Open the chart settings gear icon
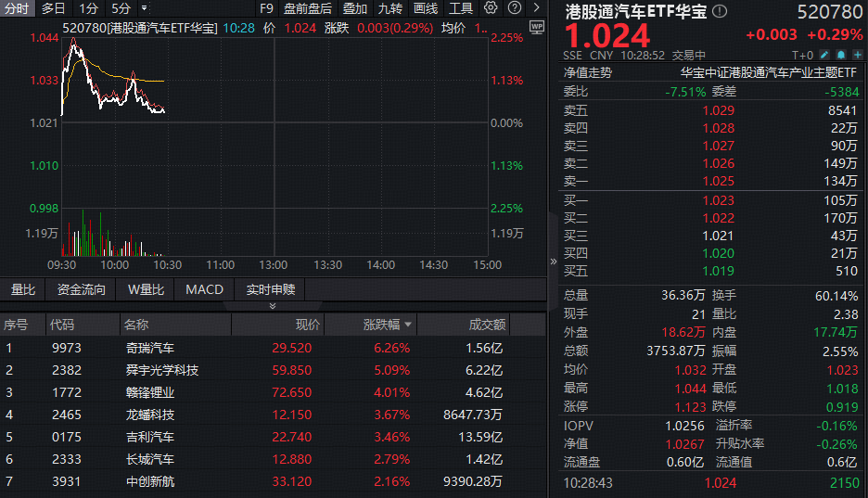868x498 pixels. [x=491, y=7]
